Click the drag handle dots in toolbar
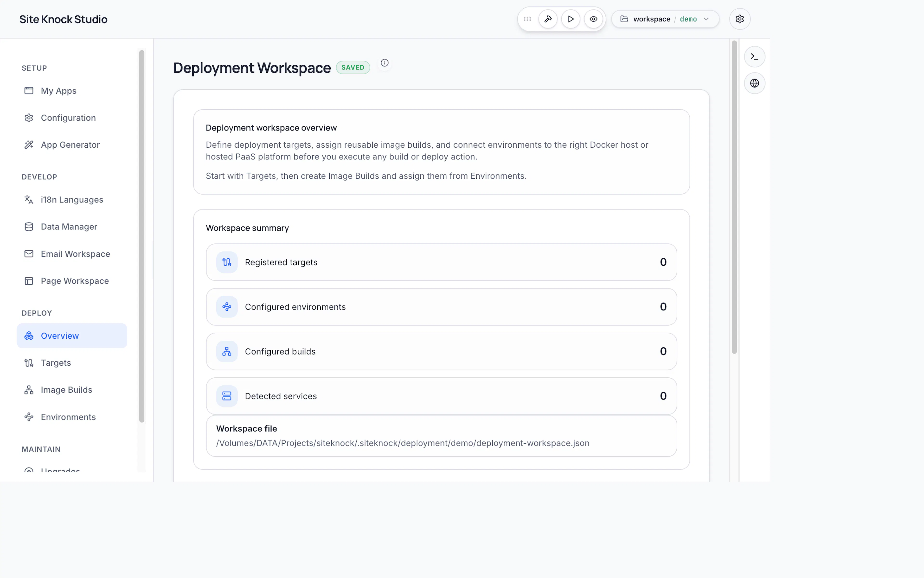Image resolution: width=924 pixels, height=578 pixels. (x=527, y=19)
